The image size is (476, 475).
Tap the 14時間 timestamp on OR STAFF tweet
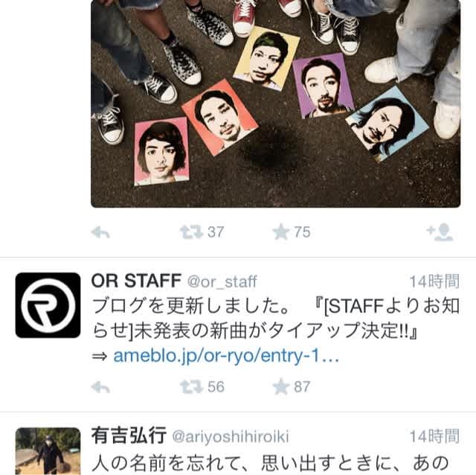[434, 281]
